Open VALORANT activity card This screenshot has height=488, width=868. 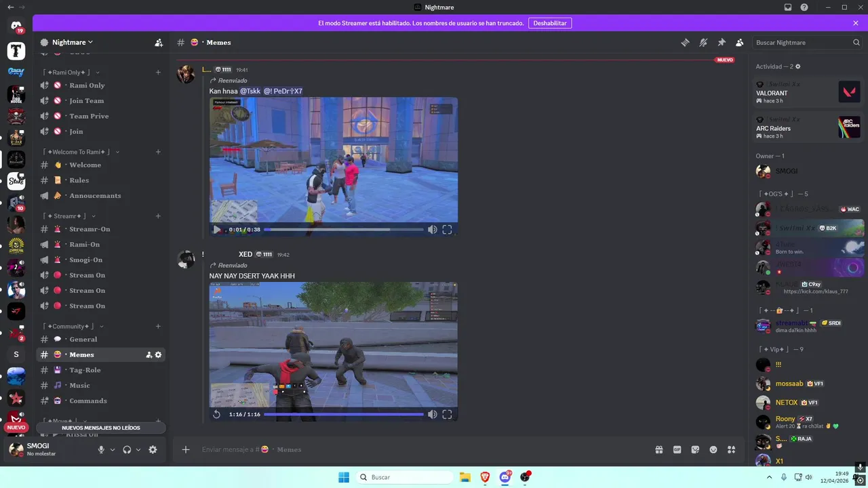tap(808, 91)
